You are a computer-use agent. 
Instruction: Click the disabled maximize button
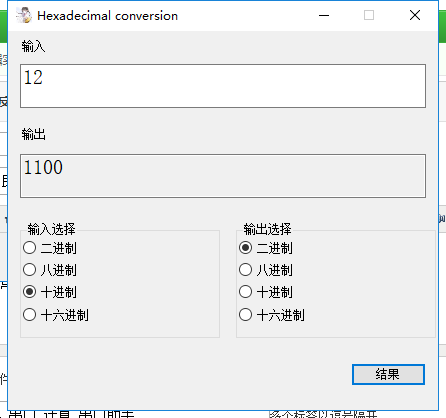tap(369, 15)
